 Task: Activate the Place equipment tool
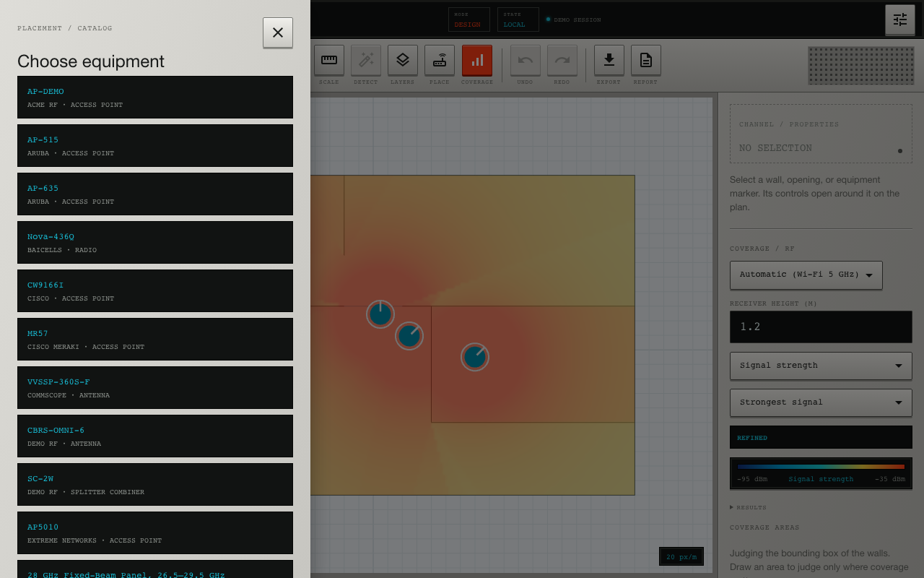pos(440,61)
